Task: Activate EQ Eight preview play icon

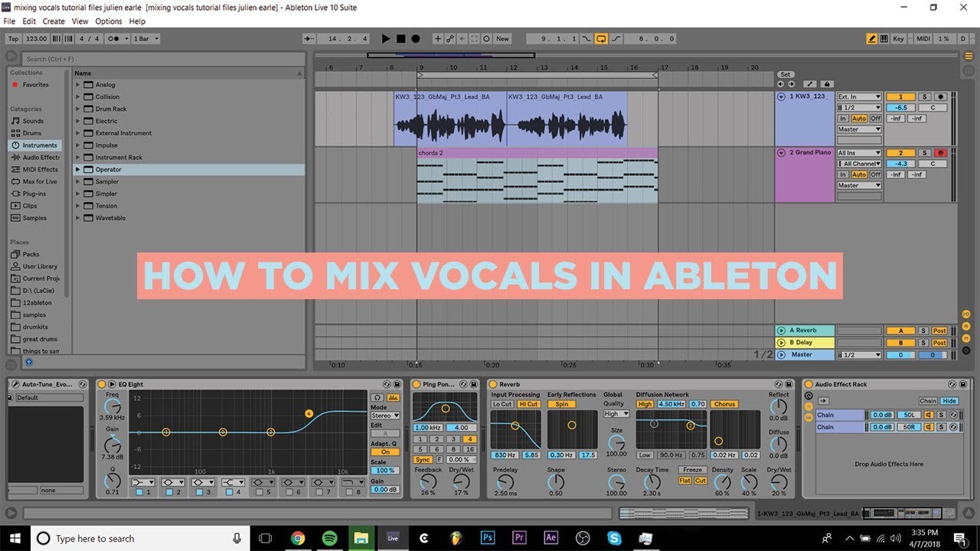Action: (x=112, y=384)
